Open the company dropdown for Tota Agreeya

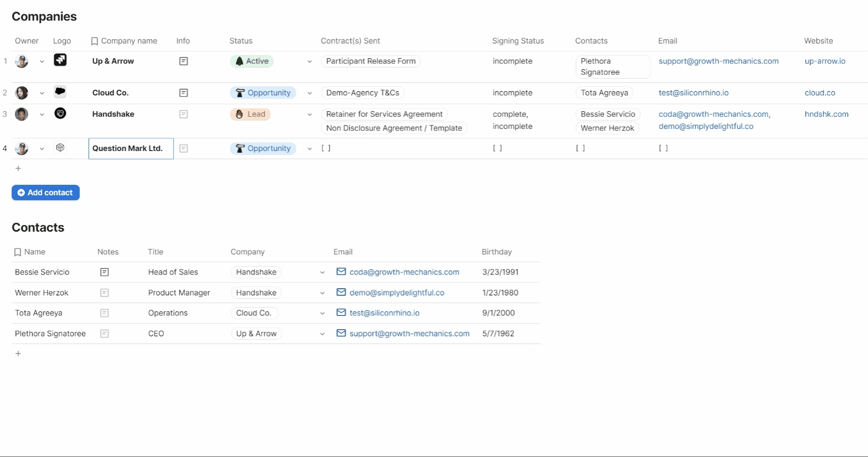323,314
